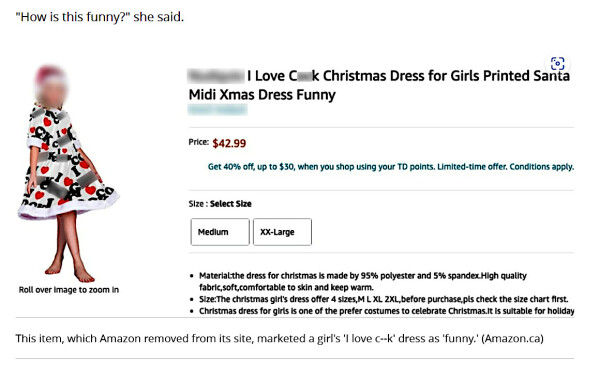
Task: Click the blurred brand name before title
Action: click(x=216, y=76)
